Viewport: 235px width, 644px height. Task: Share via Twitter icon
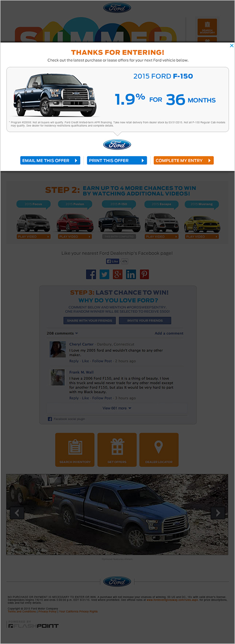[x=105, y=274]
